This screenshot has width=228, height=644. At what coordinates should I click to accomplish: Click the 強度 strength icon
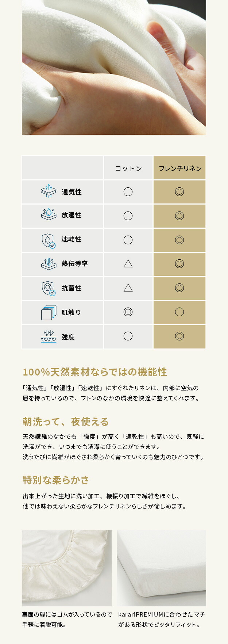pyautogui.click(x=49, y=336)
